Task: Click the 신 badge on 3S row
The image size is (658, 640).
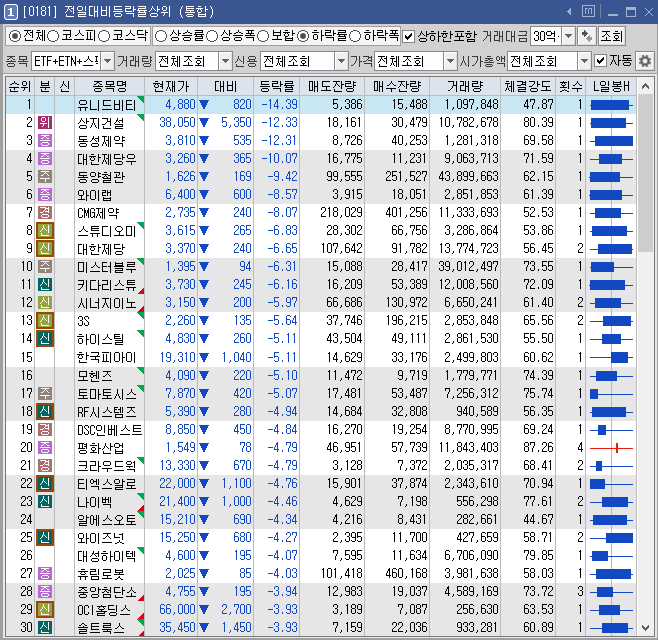Action: click(45, 321)
